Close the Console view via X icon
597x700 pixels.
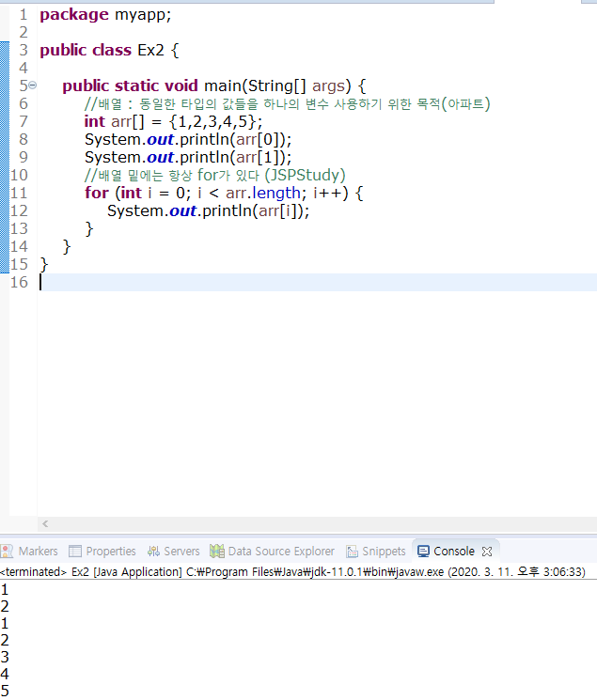[487, 552]
